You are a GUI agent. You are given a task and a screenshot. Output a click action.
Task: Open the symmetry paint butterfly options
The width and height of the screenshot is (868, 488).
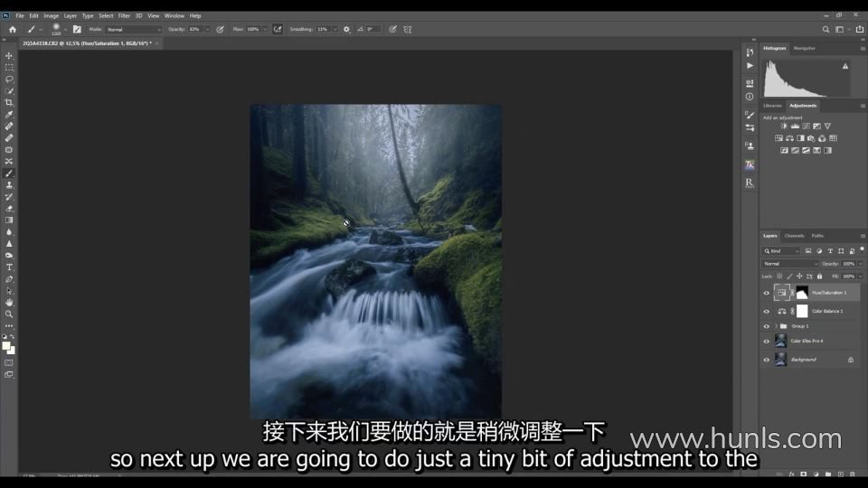[408, 29]
